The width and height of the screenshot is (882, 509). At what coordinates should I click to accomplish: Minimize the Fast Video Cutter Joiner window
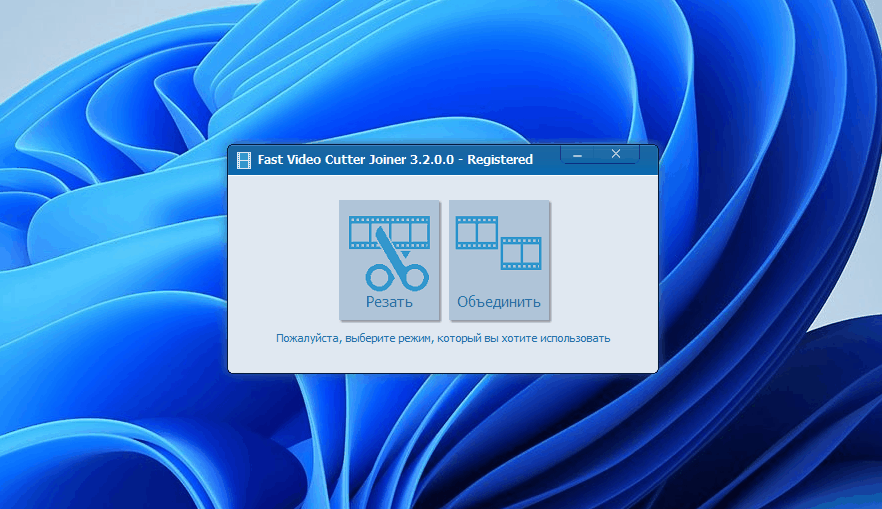point(577,155)
